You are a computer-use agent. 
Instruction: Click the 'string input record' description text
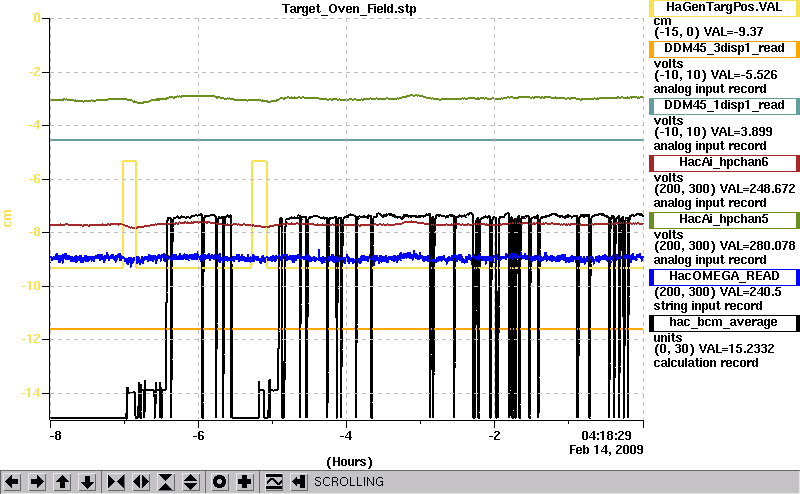708,306
